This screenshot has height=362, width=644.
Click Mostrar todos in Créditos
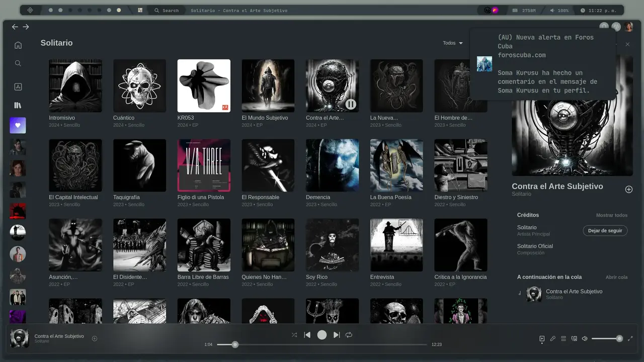pos(612,215)
